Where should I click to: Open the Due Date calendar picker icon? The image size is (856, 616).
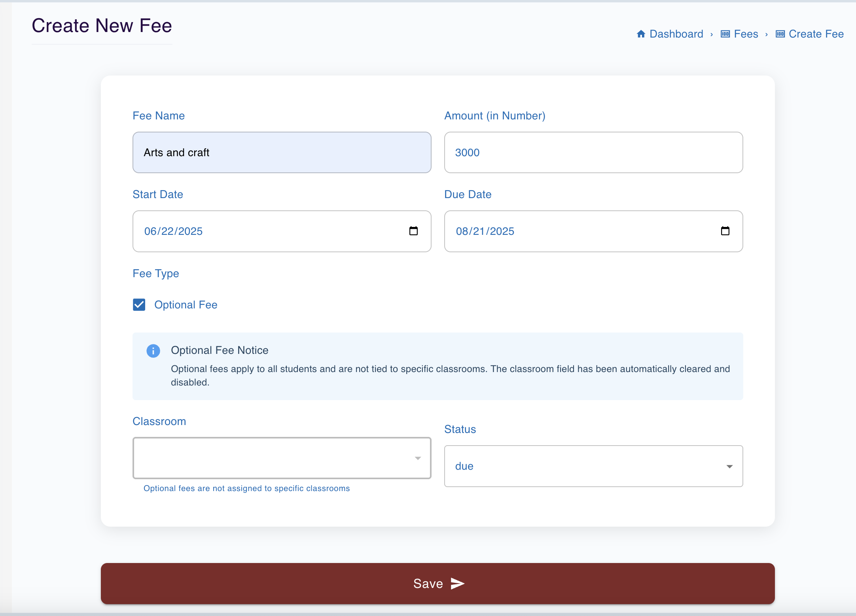coord(725,231)
